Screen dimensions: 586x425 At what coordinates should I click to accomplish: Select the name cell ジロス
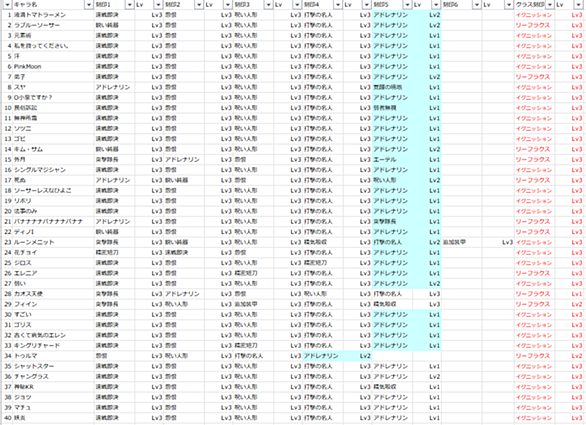coord(53,263)
